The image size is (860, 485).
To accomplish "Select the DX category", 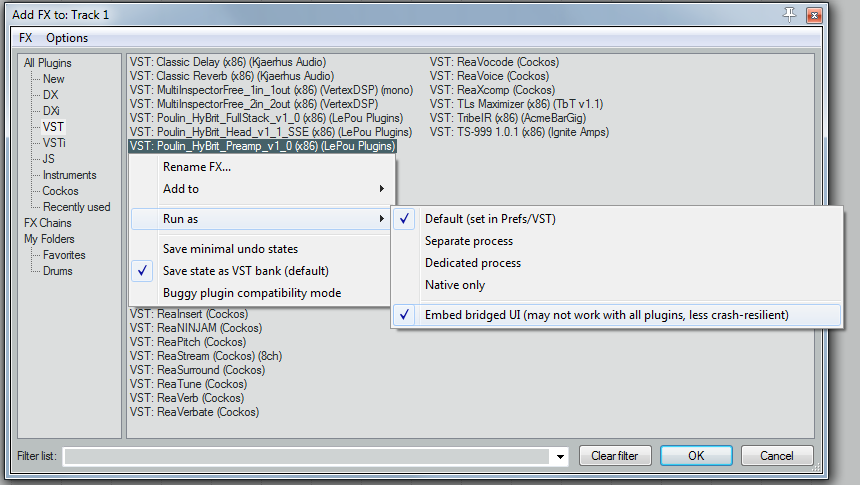I will pos(50,95).
